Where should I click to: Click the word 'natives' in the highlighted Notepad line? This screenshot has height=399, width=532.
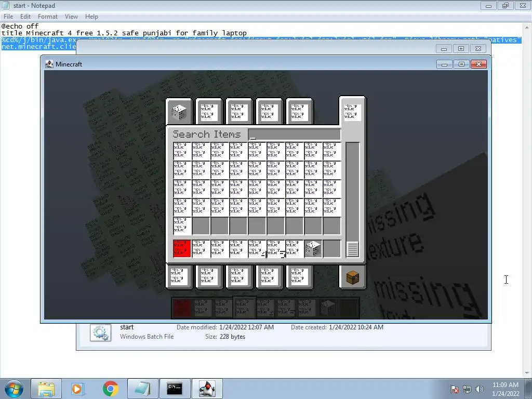pyautogui.click(x=504, y=39)
